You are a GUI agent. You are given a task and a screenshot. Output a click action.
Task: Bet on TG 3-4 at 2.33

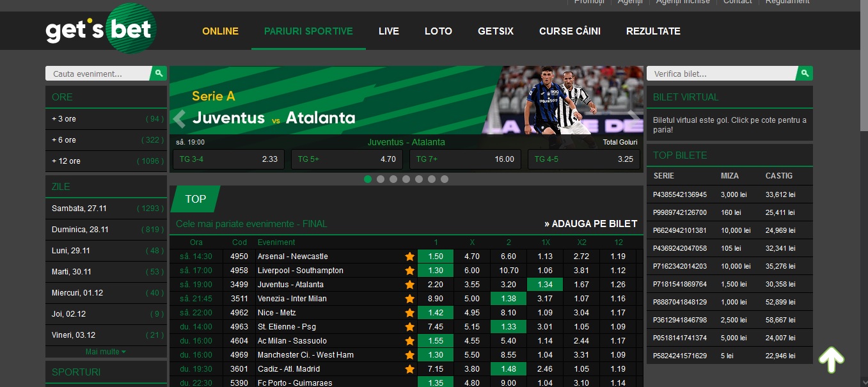228,159
